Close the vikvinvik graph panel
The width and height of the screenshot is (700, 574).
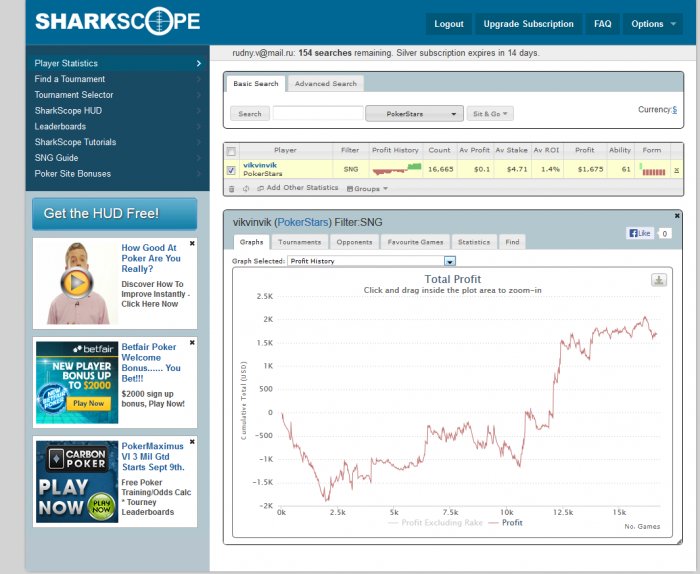click(x=677, y=216)
